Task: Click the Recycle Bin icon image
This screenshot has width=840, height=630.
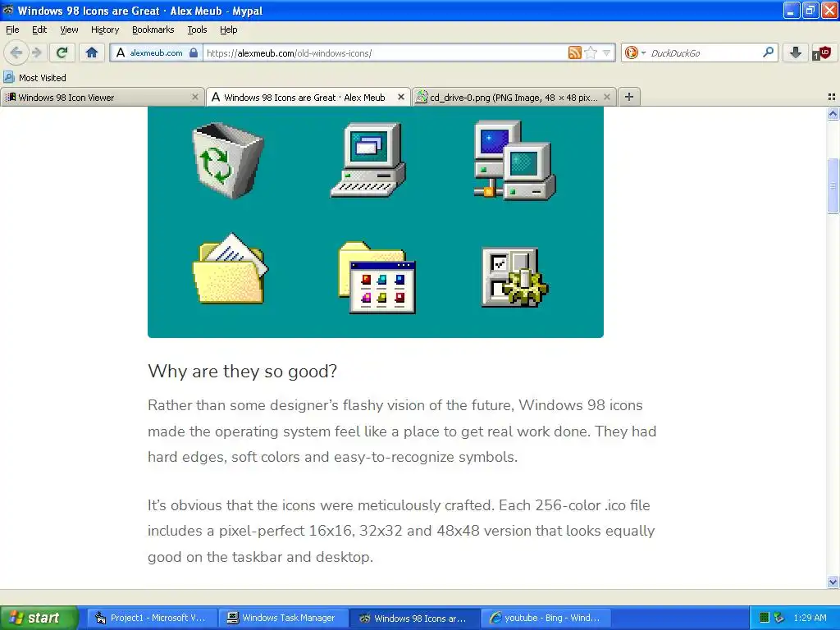Action: pyautogui.click(x=228, y=160)
